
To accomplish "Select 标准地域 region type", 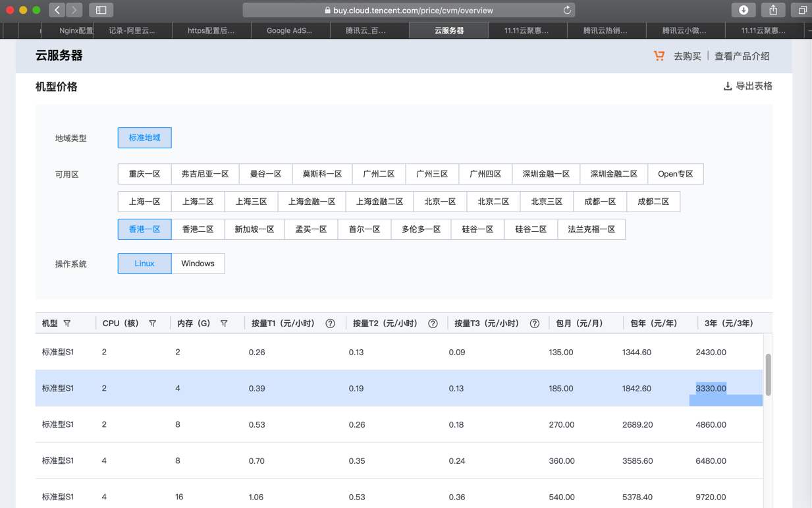I will point(144,138).
